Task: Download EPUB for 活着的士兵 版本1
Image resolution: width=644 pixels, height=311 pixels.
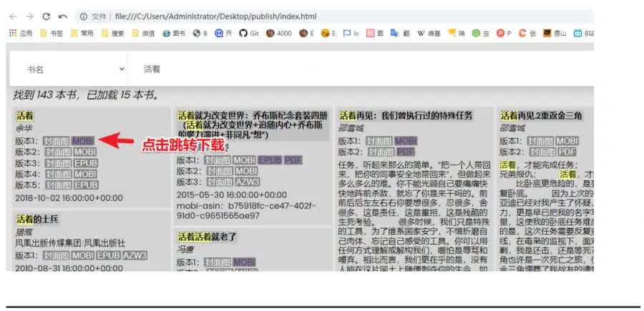Action: [x=109, y=256]
